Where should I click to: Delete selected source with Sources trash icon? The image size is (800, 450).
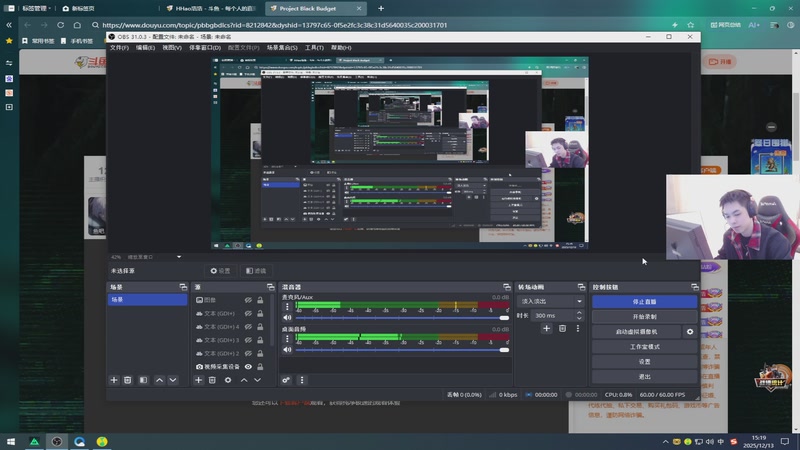click(212, 380)
